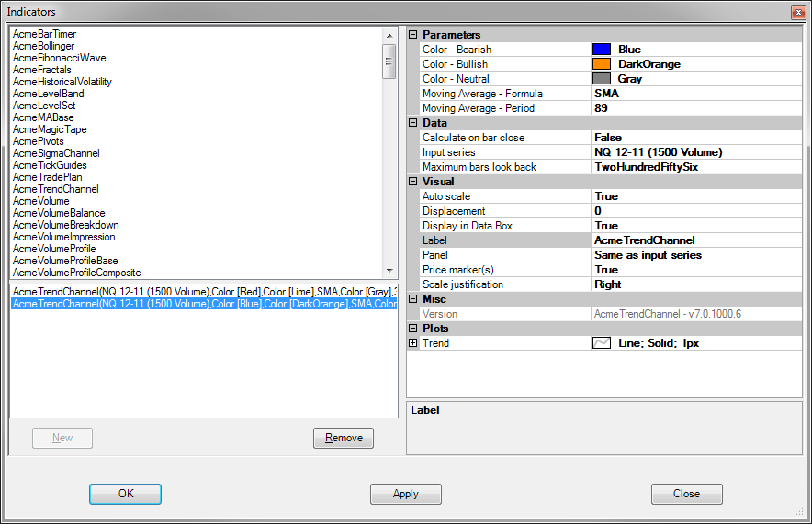
Task: Click the Blue bearish color swatch
Action: (602, 50)
